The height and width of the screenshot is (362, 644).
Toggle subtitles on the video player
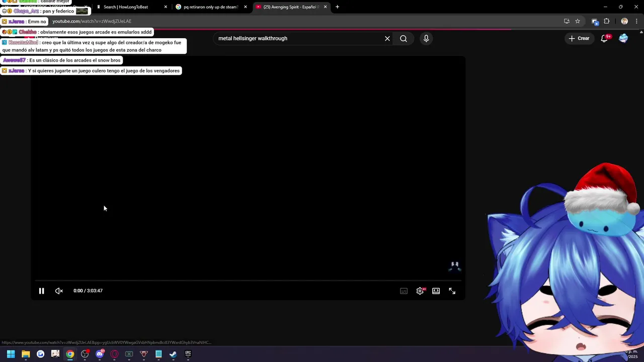(404, 291)
